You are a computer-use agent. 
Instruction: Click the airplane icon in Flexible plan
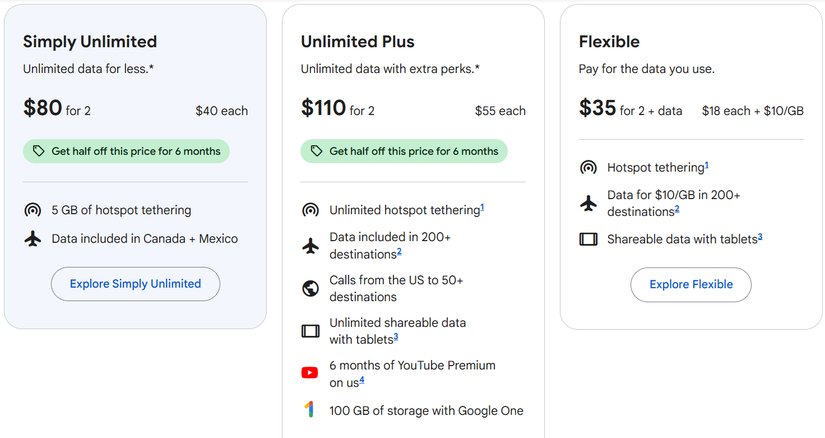(588, 203)
